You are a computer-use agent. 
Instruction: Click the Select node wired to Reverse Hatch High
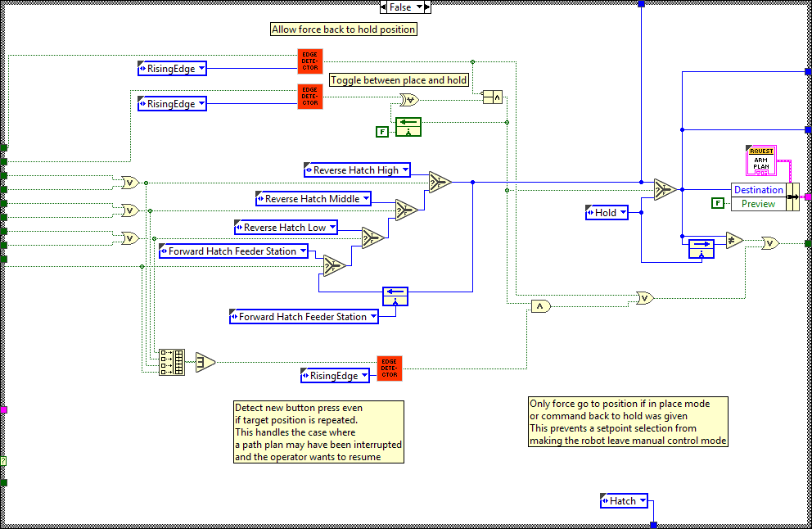(440, 182)
